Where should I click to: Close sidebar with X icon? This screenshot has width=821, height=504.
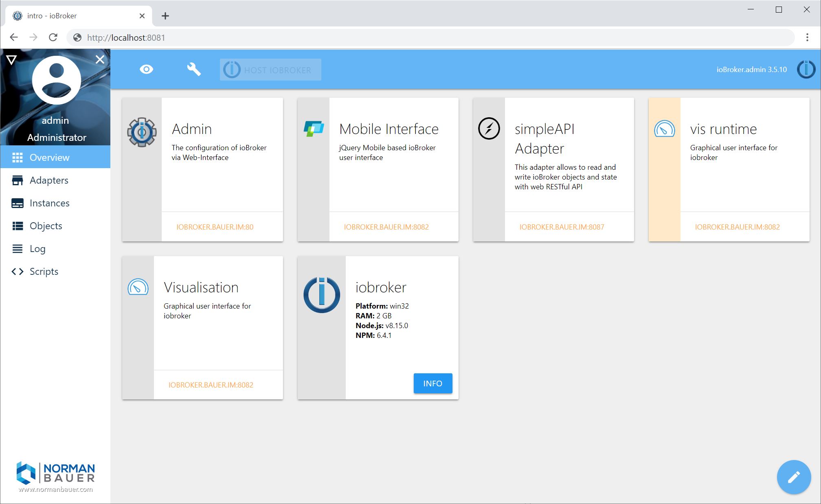[100, 59]
